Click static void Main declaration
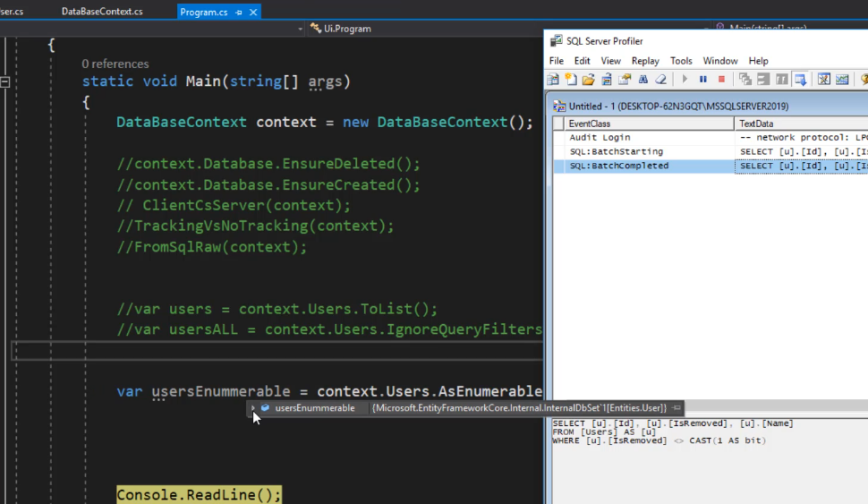 point(217,81)
